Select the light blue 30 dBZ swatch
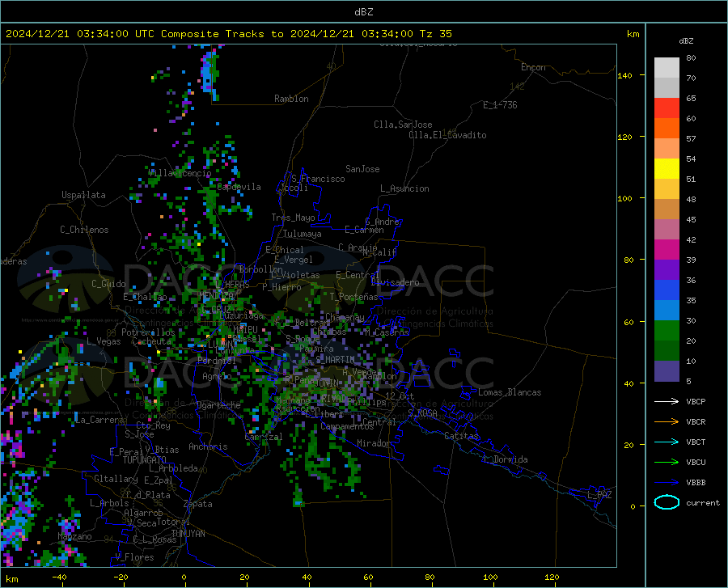The width and height of the screenshot is (728, 588). [x=667, y=311]
